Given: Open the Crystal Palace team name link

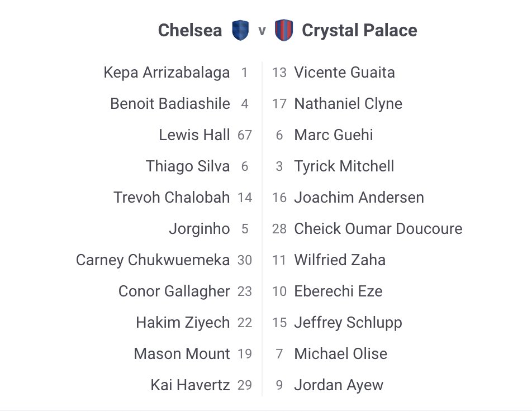Looking at the screenshot, I should 359,30.
